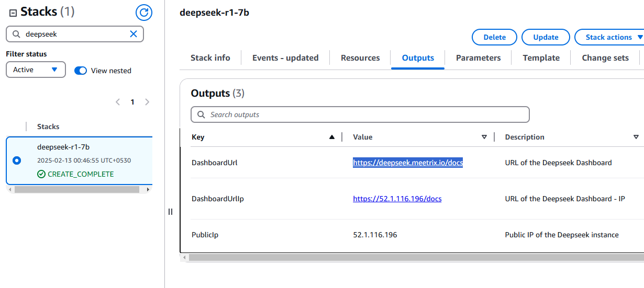Click 'URL of the Deepseek Dashboard - IP' description
The width and height of the screenshot is (644, 288).
coord(565,199)
